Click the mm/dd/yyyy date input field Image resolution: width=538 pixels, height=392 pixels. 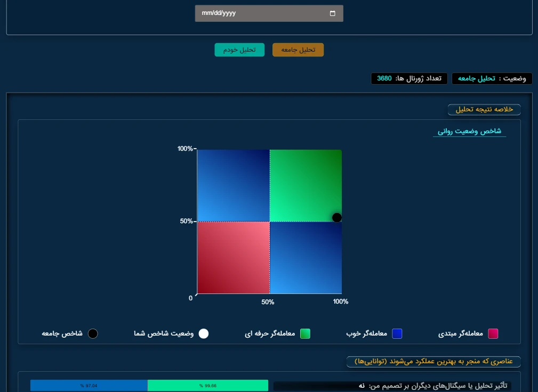[261, 13]
